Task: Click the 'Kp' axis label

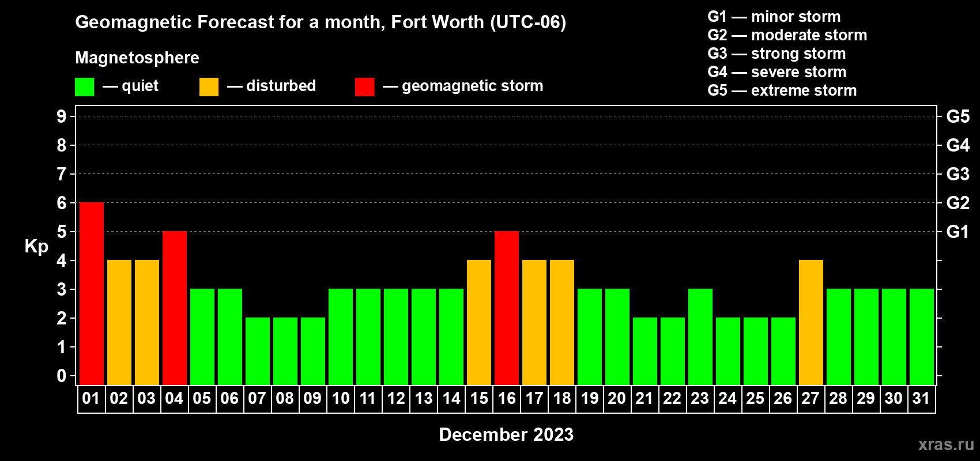Action: [36, 247]
